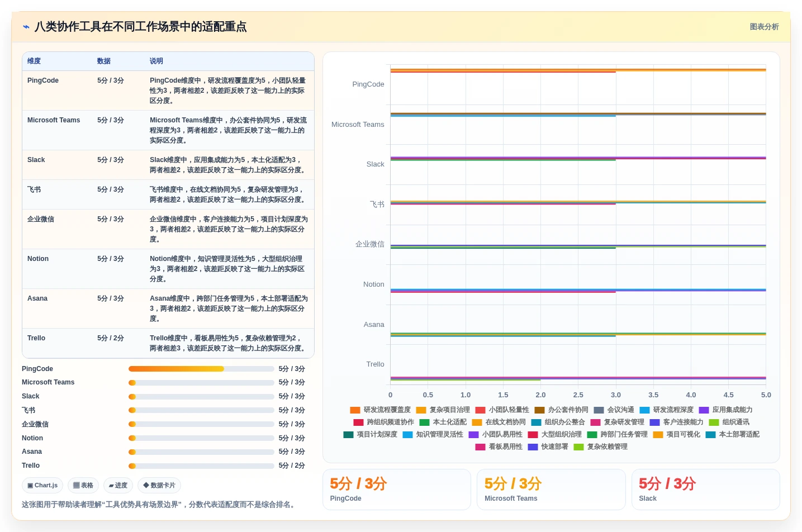Select the 进度 tag chip
Screen dimensions: 802x532
click(x=118, y=486)
